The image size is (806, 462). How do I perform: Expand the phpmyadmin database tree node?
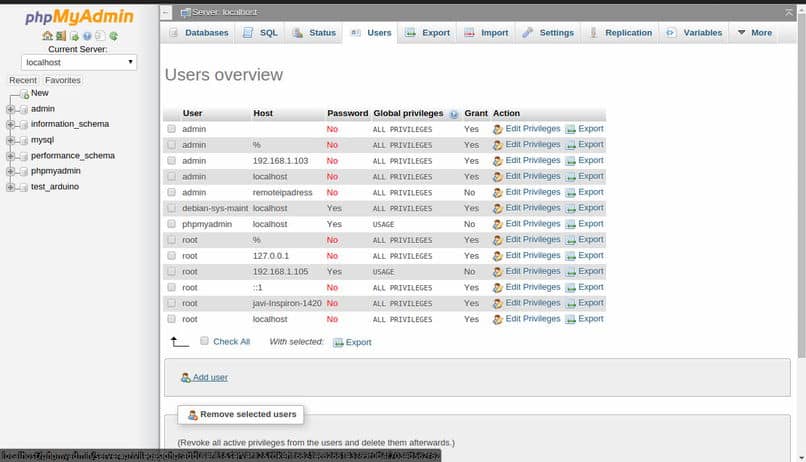coord(10,171)
